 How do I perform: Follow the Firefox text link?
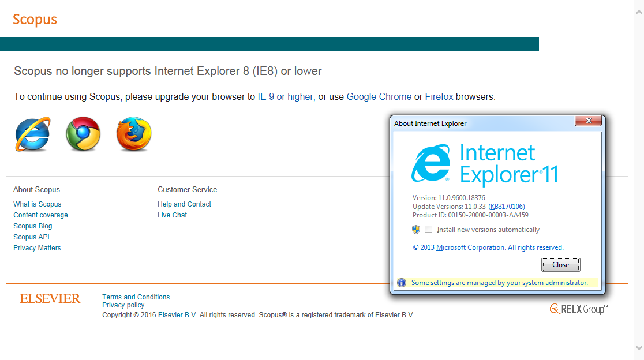coord(439,97)
